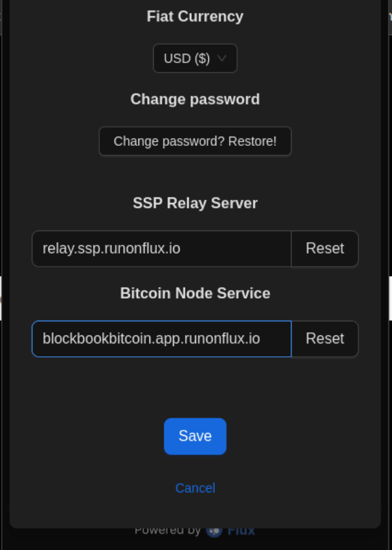
Task: Save the settings changes
Action: [195, 437]
